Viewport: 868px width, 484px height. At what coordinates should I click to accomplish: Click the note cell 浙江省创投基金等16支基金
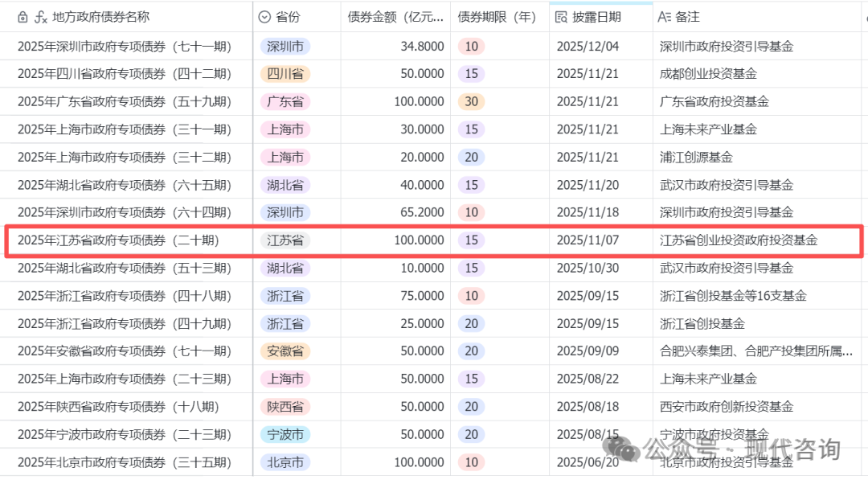coord(757,296)
